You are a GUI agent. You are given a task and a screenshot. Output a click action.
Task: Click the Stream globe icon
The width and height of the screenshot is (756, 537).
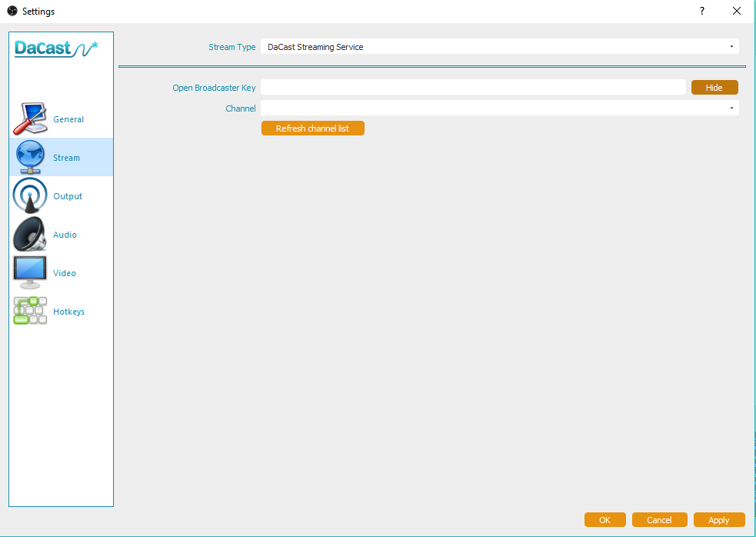[30, 157]
